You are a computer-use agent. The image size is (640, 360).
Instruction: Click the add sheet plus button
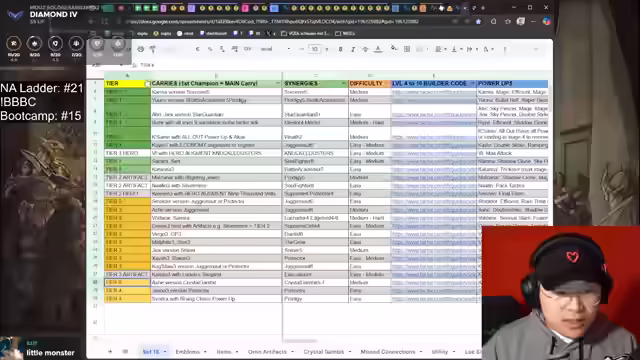[x=110, y=351]
